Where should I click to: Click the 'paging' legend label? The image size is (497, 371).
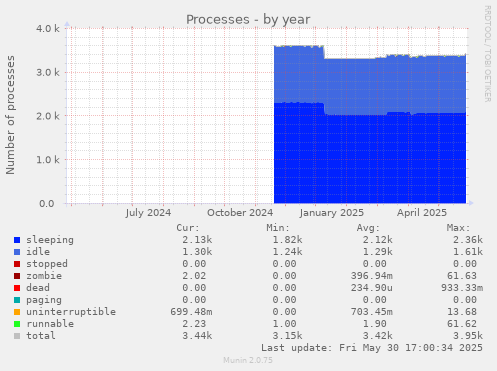point(44,300)
